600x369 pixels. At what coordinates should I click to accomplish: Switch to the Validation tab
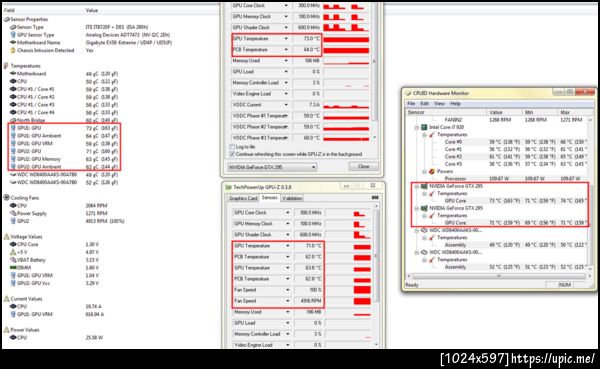tap(292, 198)
